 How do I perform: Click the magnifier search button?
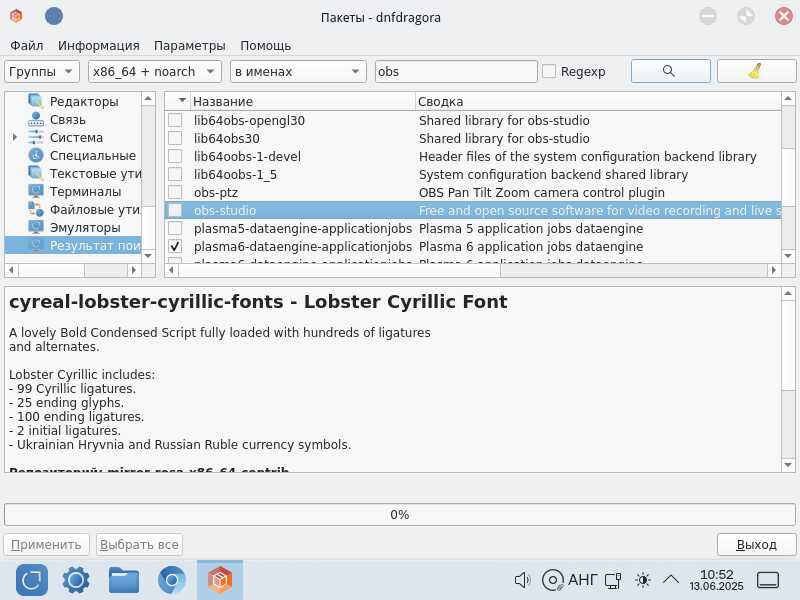click(x=670, y=71)
